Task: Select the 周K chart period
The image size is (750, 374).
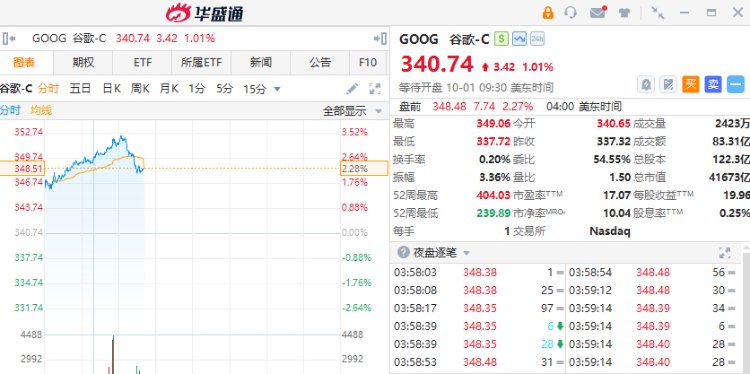Action: 140,88
